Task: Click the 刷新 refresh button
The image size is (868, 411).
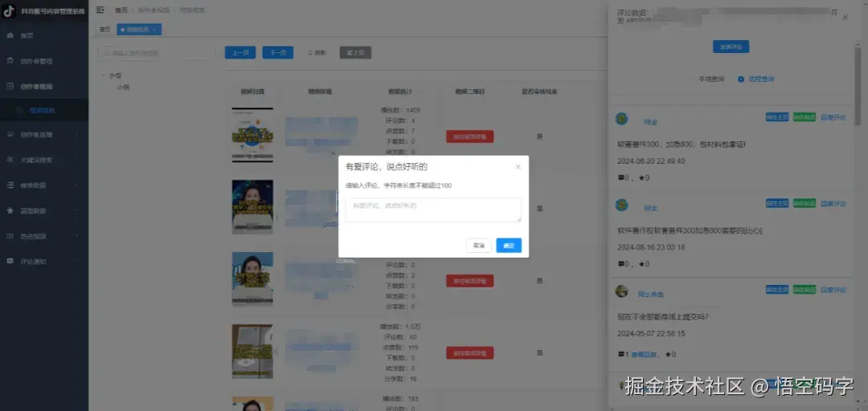Action: point(317,52)
